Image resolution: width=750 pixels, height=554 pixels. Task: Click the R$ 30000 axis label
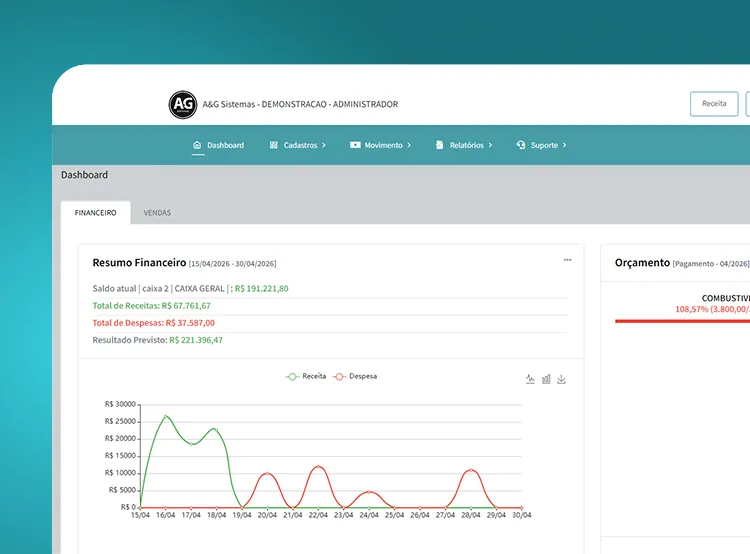(x=121, y=404)
